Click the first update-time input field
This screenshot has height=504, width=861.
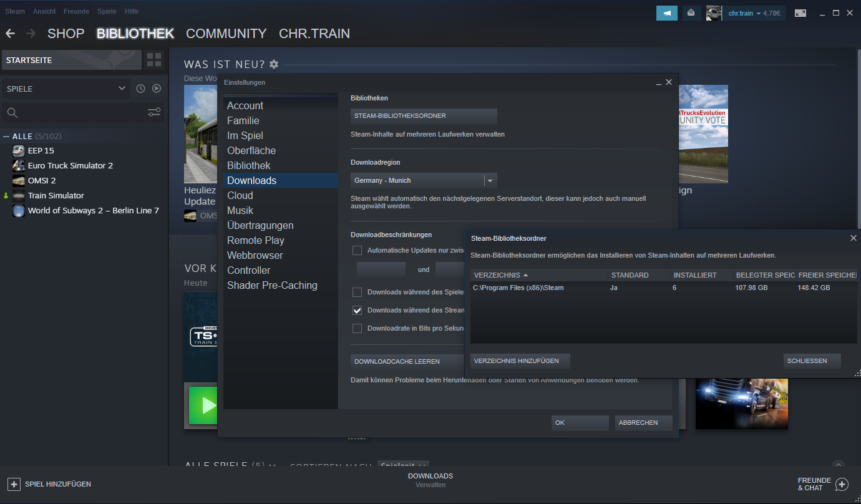click(x=381, y=269)
